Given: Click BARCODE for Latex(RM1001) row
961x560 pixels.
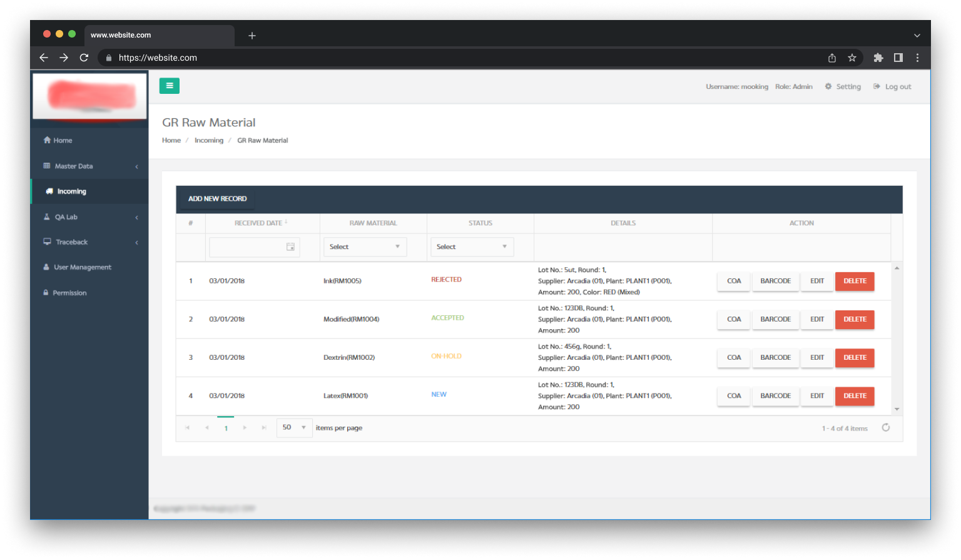Looking at the screenshot, I should (x=776, y=395).
